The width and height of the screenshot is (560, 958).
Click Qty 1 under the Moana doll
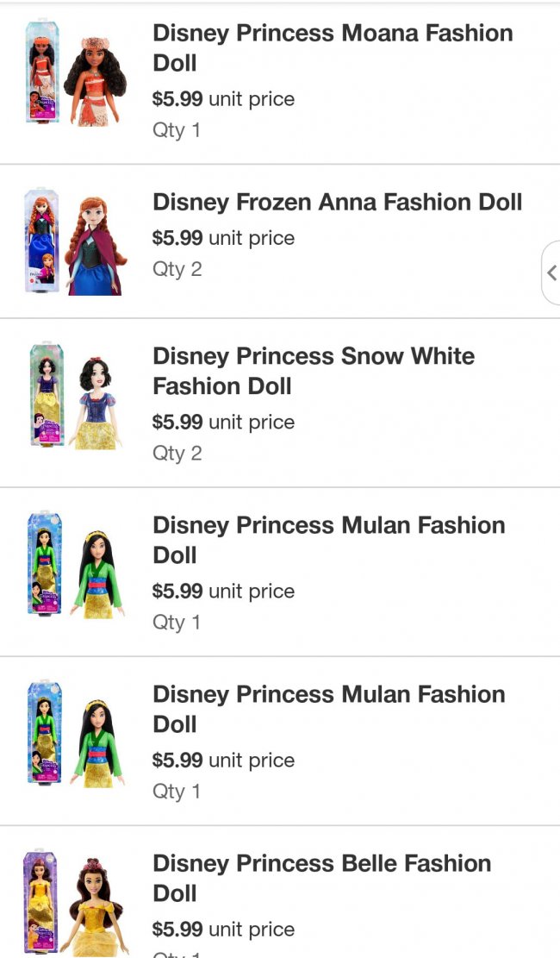click(x=177, y=130)
